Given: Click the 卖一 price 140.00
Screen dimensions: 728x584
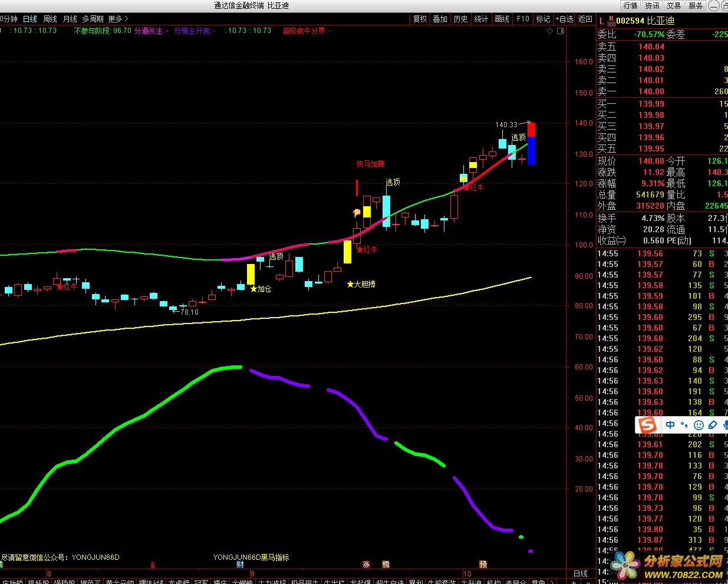Looking at the screenshot, I should [x=651, y=91].
